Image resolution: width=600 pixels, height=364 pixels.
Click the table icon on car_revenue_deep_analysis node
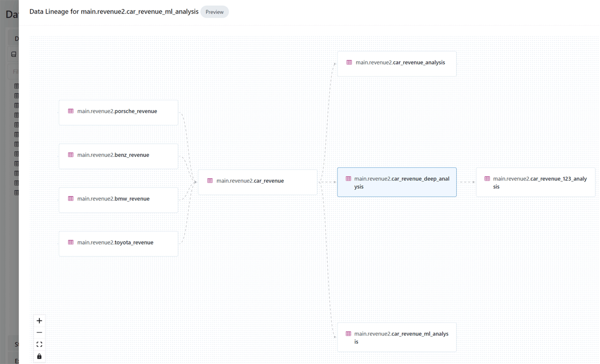tap(349, 178)
